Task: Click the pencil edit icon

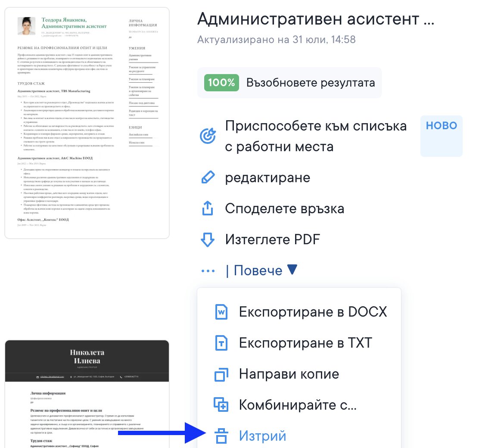Action: (x=208, y=177)
